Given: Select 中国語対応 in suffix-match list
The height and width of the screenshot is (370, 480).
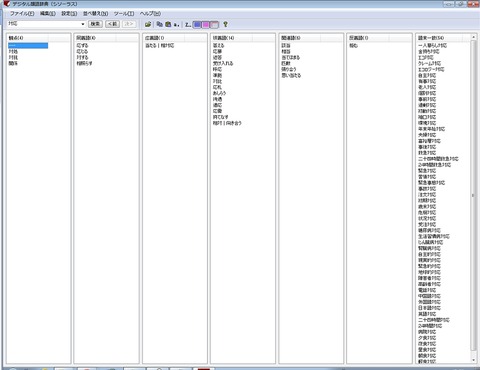Looking at the screenshot, I should (x=429, y=296).
